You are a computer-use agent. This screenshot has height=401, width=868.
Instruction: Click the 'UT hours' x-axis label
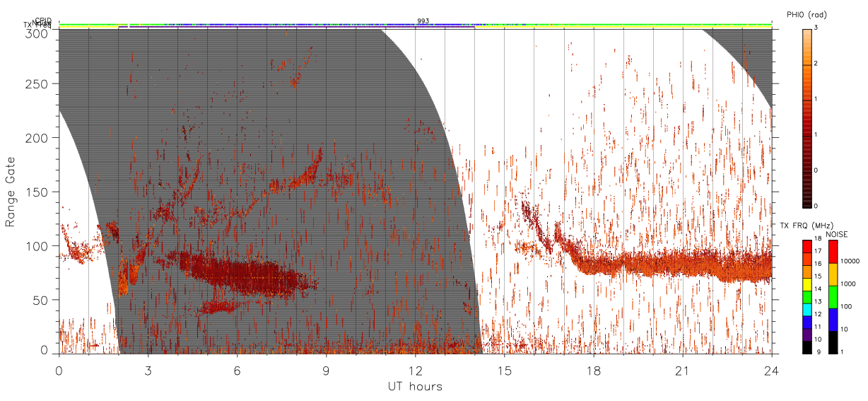(415, 386)
